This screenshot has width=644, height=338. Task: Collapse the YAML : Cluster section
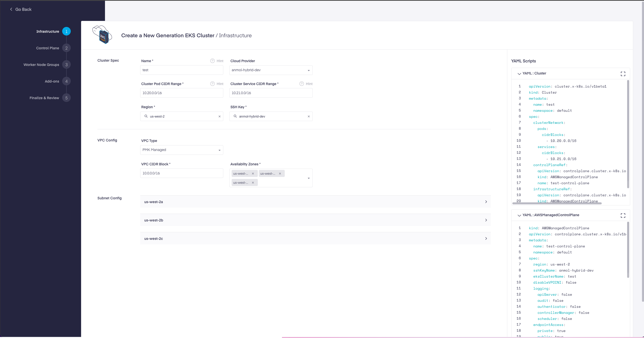point(519,74)
